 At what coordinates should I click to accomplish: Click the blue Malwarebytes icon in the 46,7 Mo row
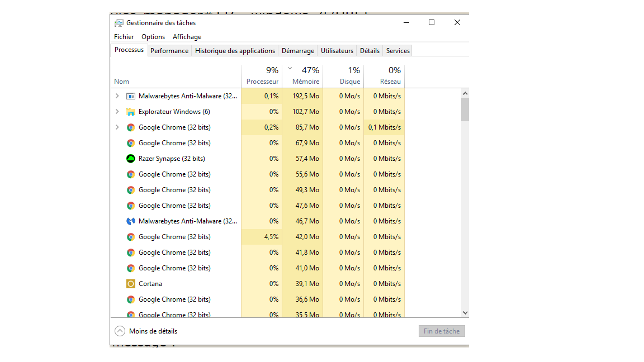131,221
